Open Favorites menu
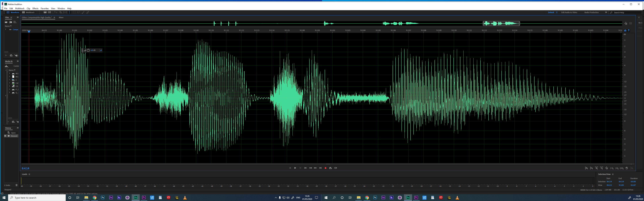644x201 pixels. click(45, 9)
